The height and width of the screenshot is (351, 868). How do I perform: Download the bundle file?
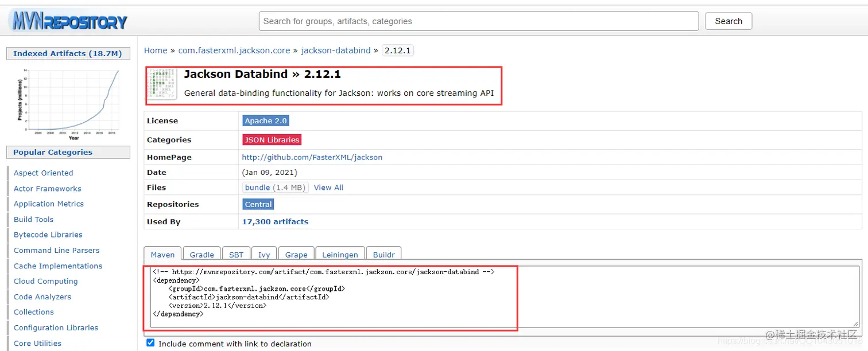coord(276,188)
